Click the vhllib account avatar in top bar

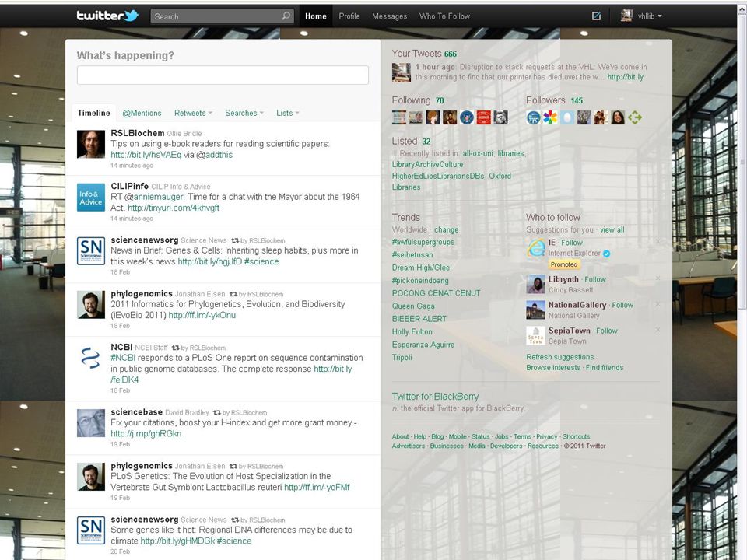click(x=626, y=16)
